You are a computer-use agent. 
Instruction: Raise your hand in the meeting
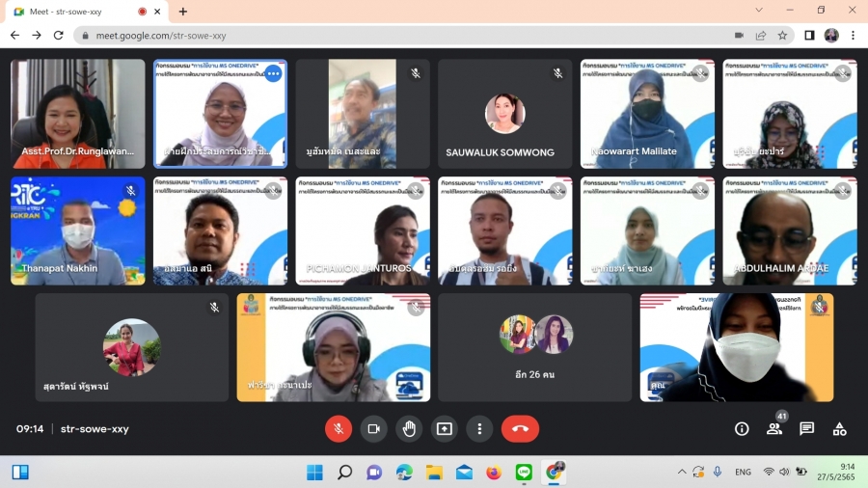pos(409,429)
